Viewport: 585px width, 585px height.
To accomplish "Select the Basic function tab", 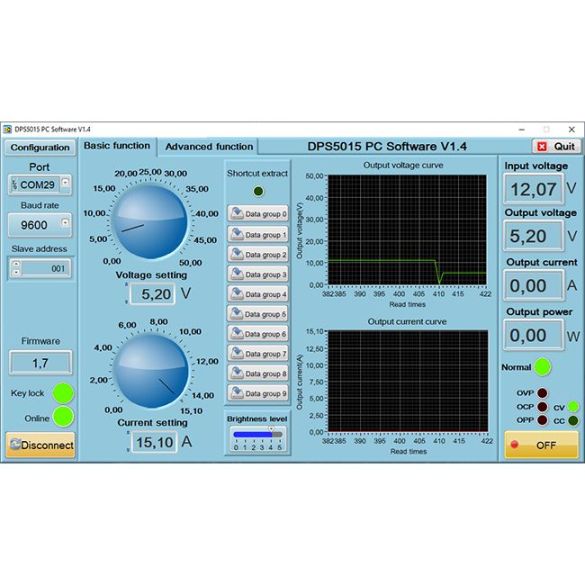I will pyautogui.click(x=117, y=146).
